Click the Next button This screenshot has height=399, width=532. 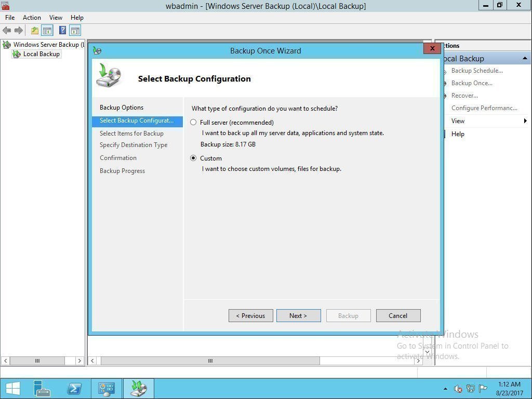[x=299, y=315]
